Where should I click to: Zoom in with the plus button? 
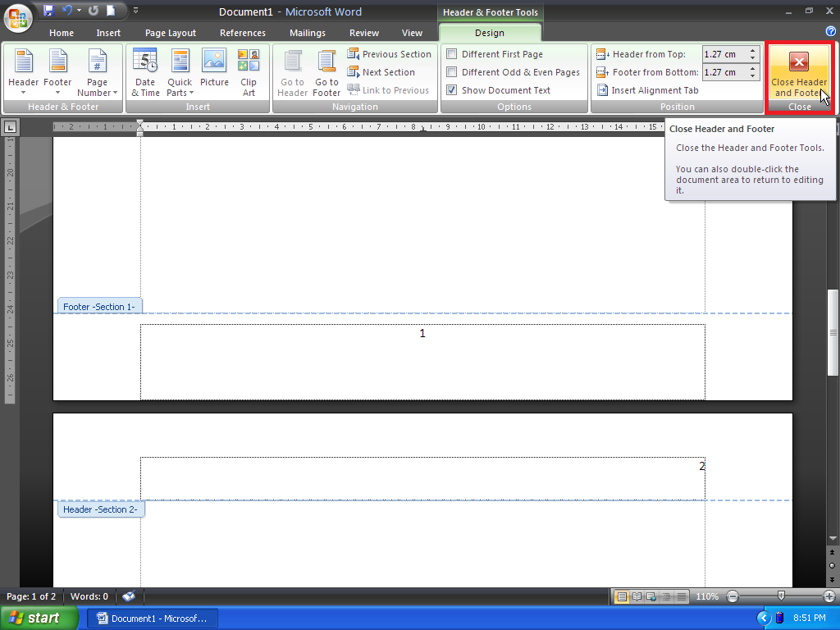[829, 596]
